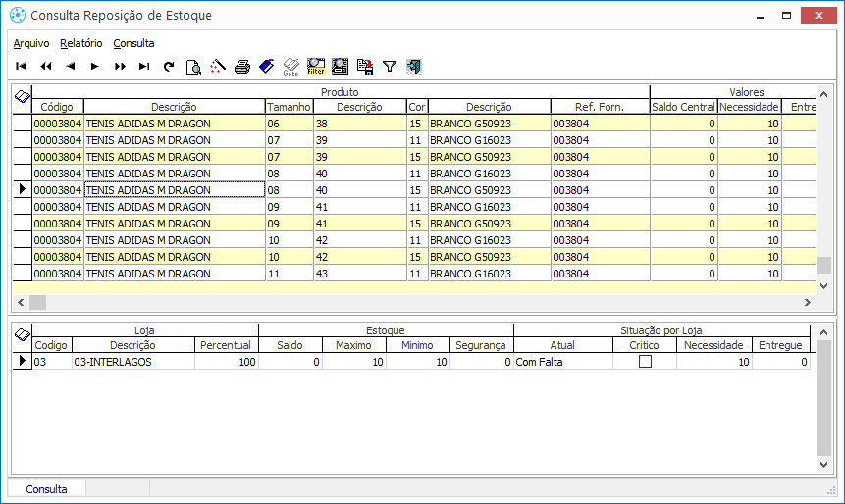
Task: Go to the first record navigation button
Action: 22,67
